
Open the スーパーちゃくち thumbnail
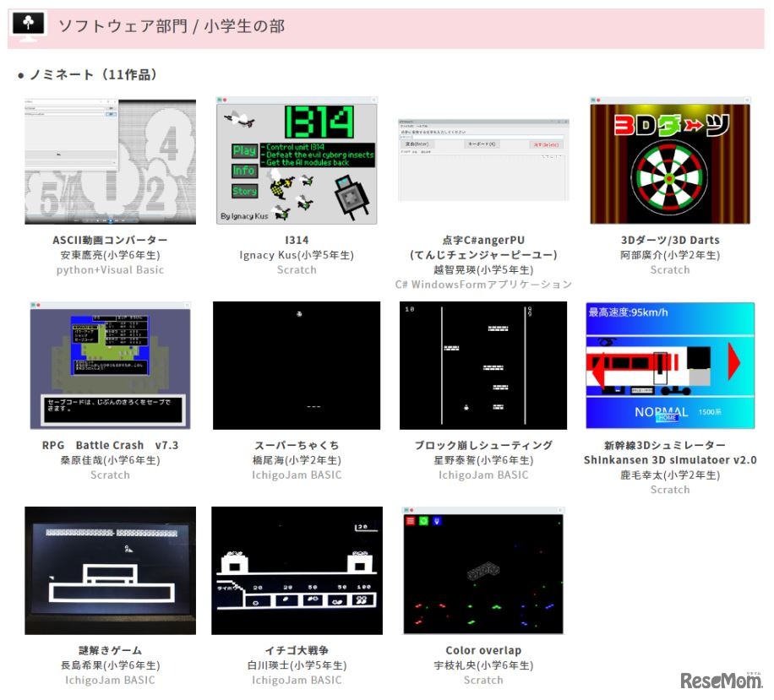coord(297,365)
